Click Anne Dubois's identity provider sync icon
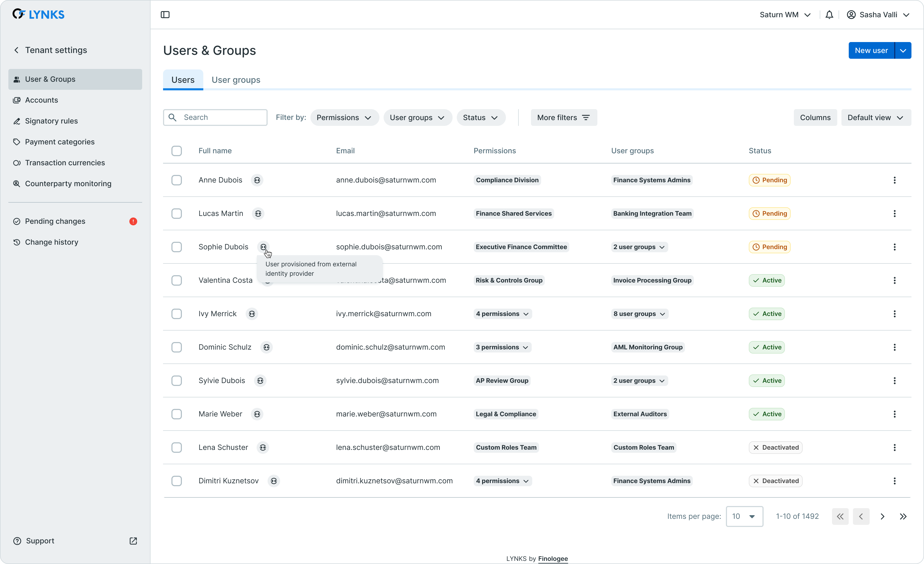This screenshot has height=564, width=924. click(257, 180)
